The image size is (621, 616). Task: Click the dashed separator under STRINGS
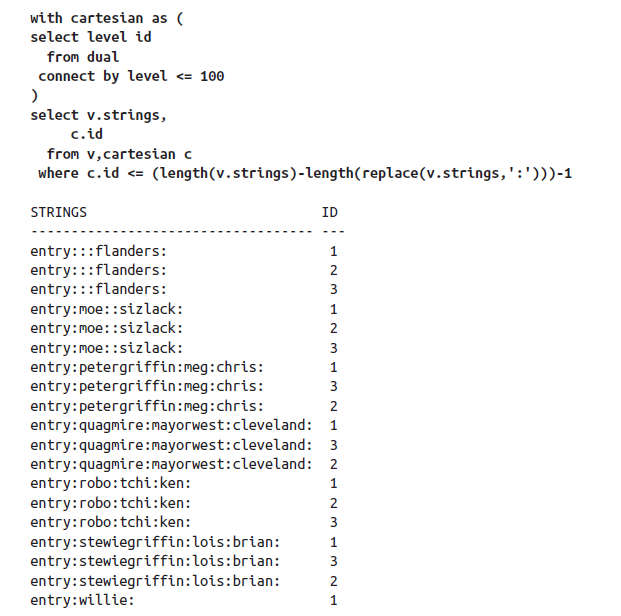tap(171, 231)
